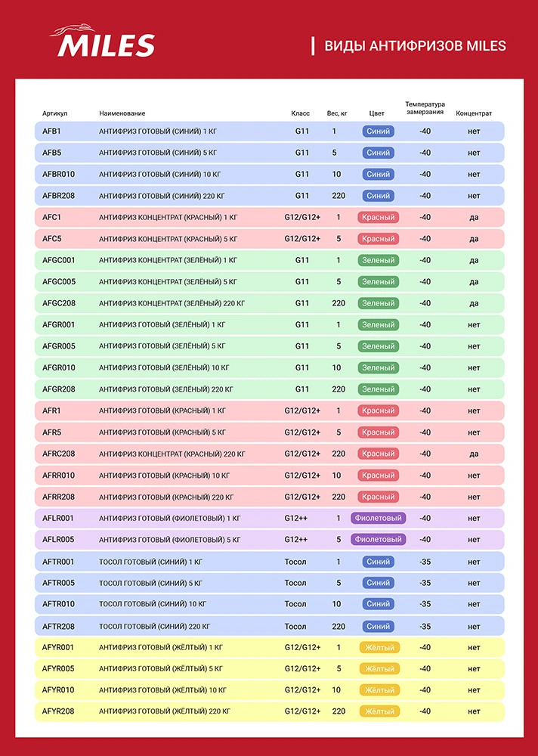Click the AFGR010 article code
The image size is (538, 756).
point(58,368)
